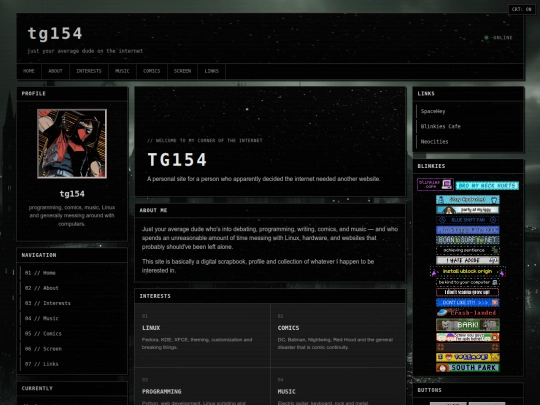Open the HOME tab in top navbar
The width and height of the screenshot is (540, 405).
click(x=29, y=71)
